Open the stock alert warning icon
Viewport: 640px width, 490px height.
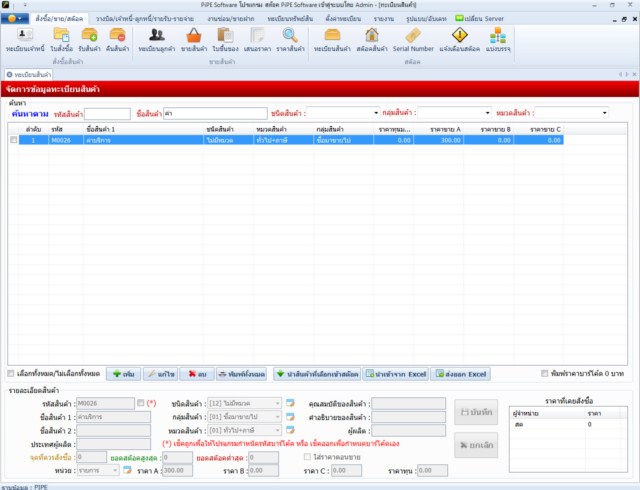pyautogui.click(x=460, y=40)
